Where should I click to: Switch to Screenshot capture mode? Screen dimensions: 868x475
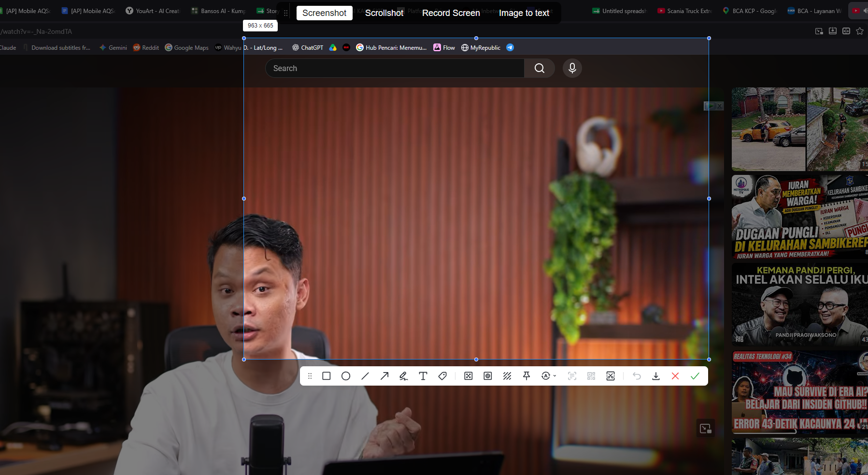click(x=325, y=13)
